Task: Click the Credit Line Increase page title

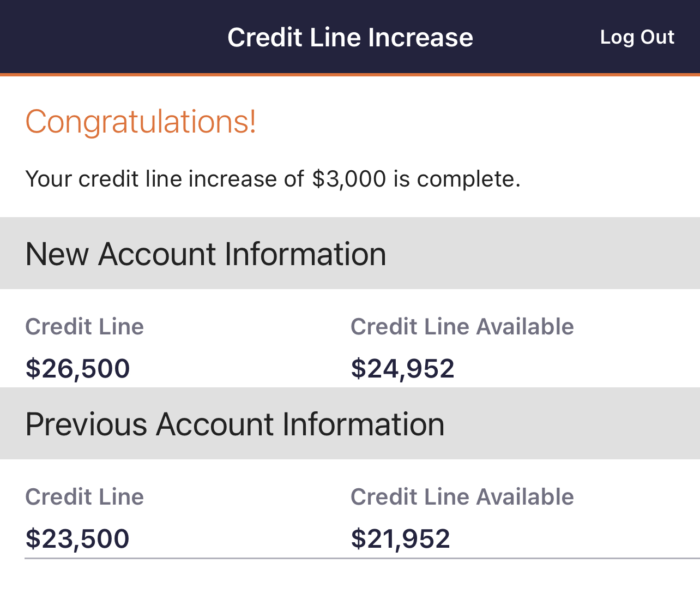Action: pos(350,37)
